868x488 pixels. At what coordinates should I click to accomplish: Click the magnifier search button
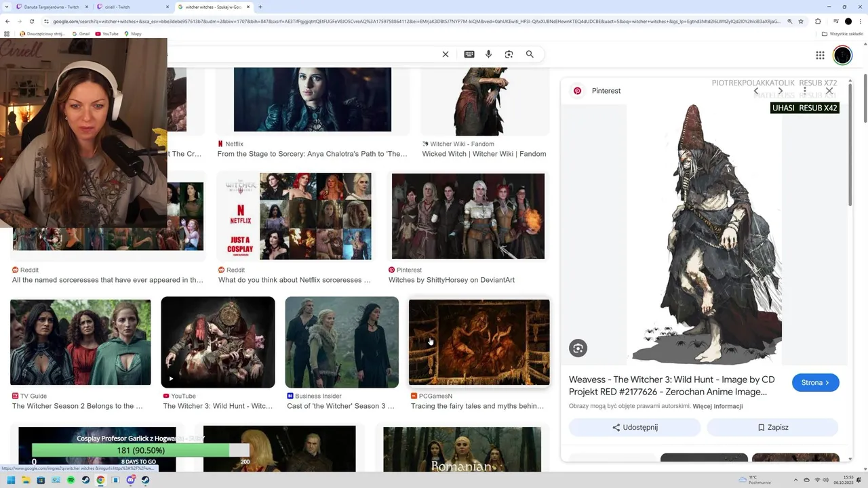click(x=530, y=54)
